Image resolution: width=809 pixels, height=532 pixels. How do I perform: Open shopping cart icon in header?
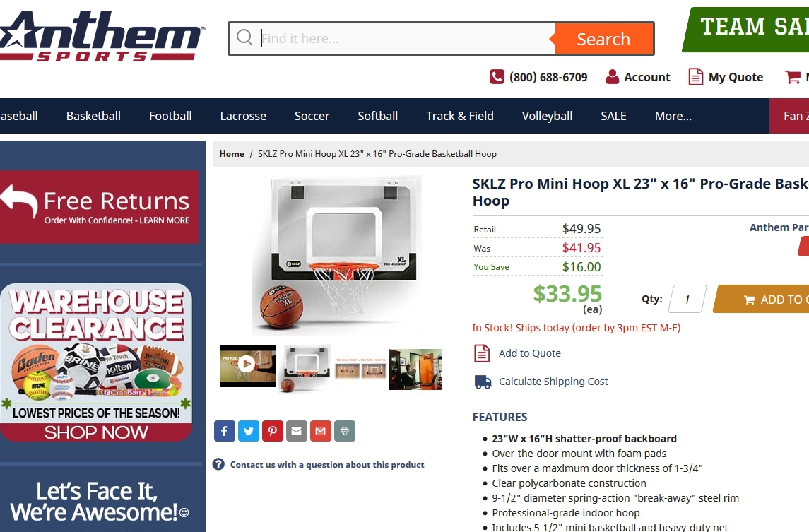(x=793, y=77)
